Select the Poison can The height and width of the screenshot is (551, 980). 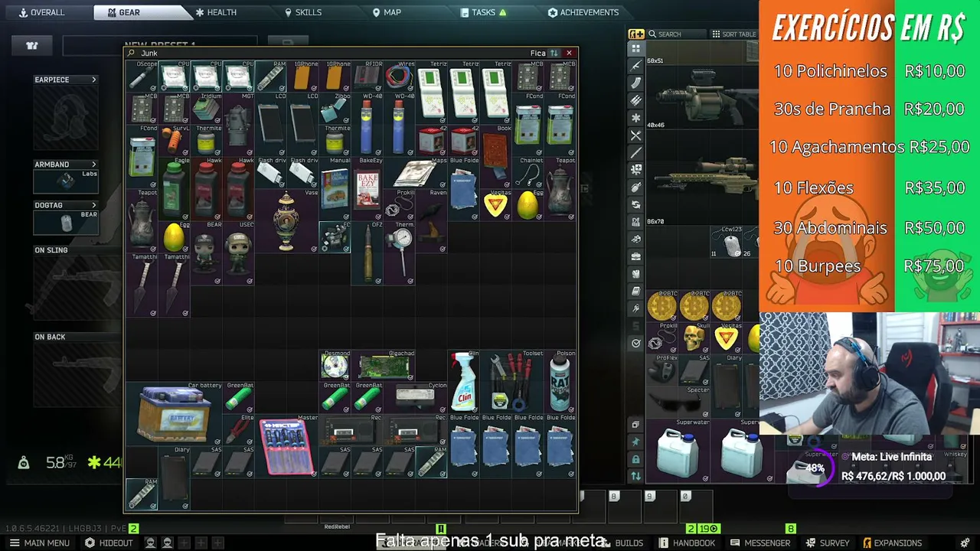pos(560,382)
